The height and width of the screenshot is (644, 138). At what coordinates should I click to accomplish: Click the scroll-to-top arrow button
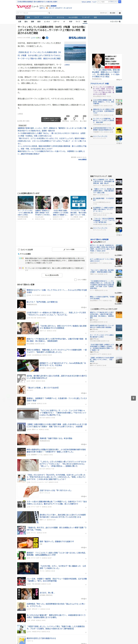[133, 398]
